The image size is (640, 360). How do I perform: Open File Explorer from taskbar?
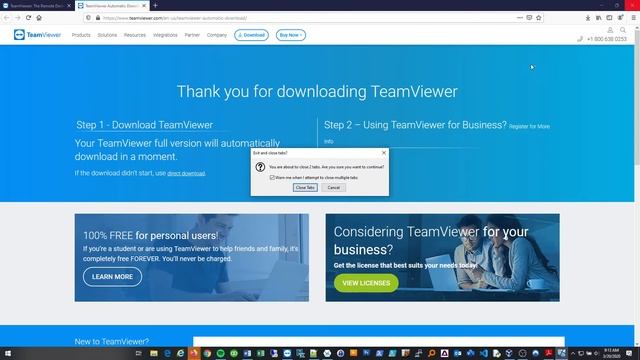click(153, 353)
